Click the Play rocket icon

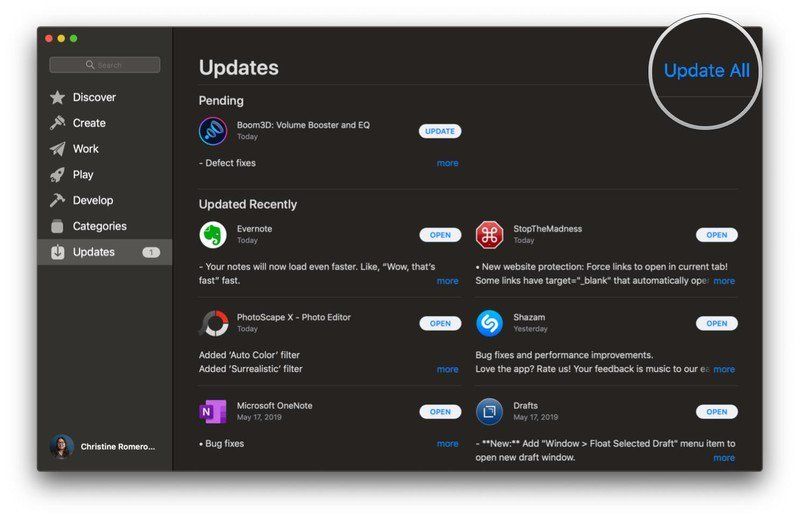[x=58, y=175]
